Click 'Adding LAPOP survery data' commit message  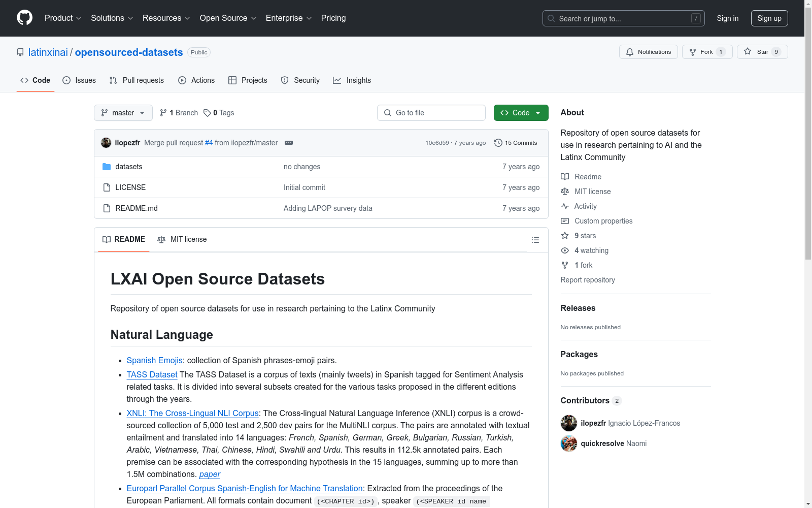(x=328, y=208)
